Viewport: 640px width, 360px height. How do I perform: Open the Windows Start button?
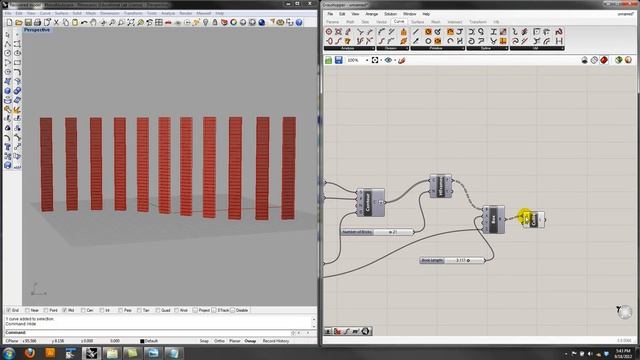click(9, 353)
